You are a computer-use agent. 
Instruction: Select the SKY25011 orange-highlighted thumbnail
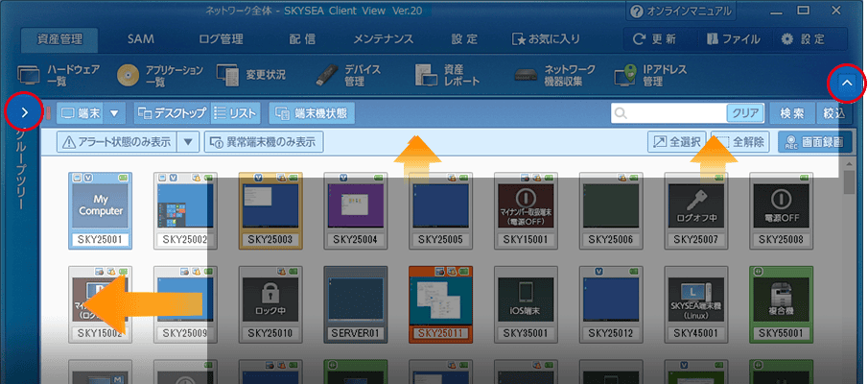pyautogui.click(x=440, y=304)
